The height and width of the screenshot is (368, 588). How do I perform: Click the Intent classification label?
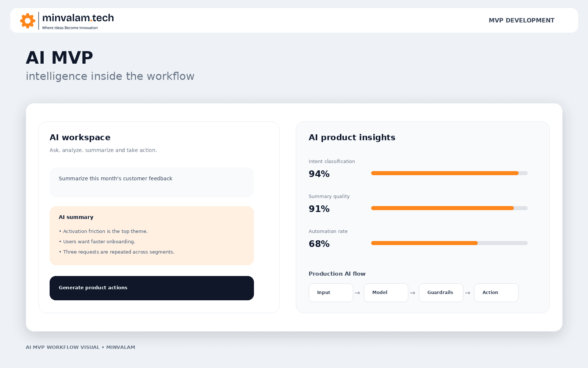coord(332,161)
